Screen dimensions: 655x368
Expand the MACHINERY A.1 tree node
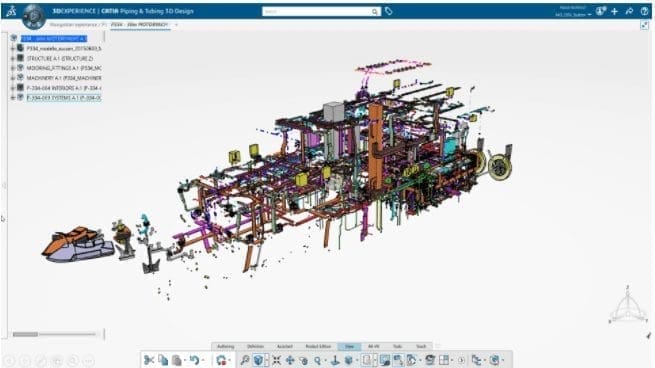click(x=13, y=78)
